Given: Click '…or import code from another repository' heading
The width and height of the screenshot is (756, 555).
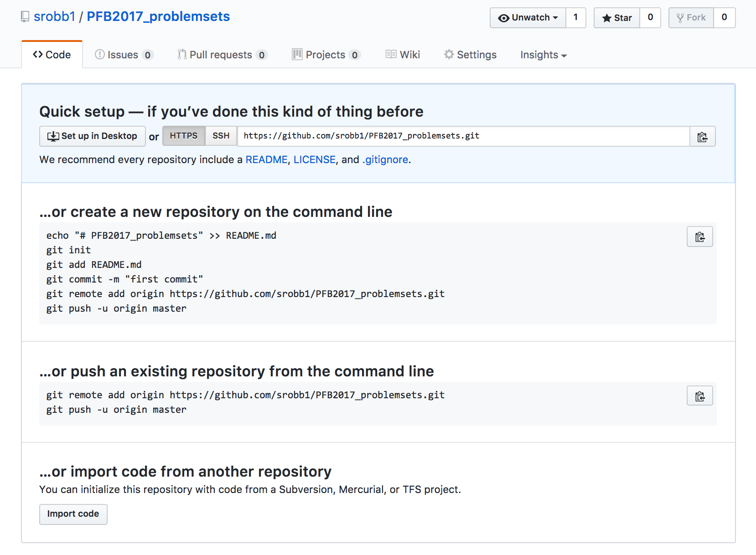Looking at the screenshot, I should [x=186, y=472].
